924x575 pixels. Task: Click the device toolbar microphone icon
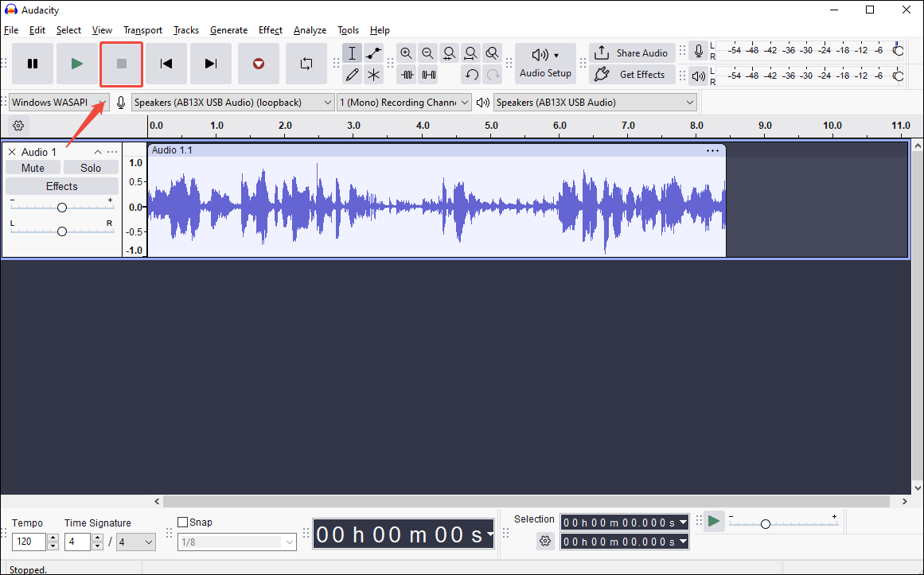click(121, 103)
